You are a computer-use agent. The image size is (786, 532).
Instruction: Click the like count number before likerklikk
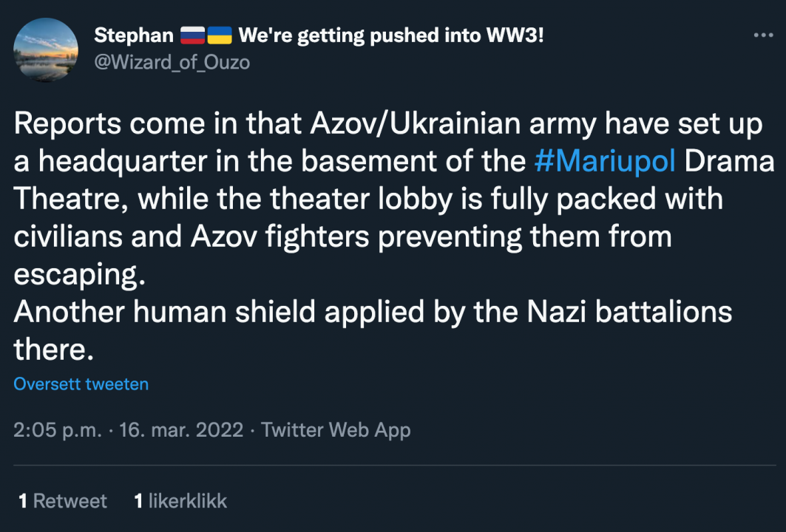(x=138, y=501)
